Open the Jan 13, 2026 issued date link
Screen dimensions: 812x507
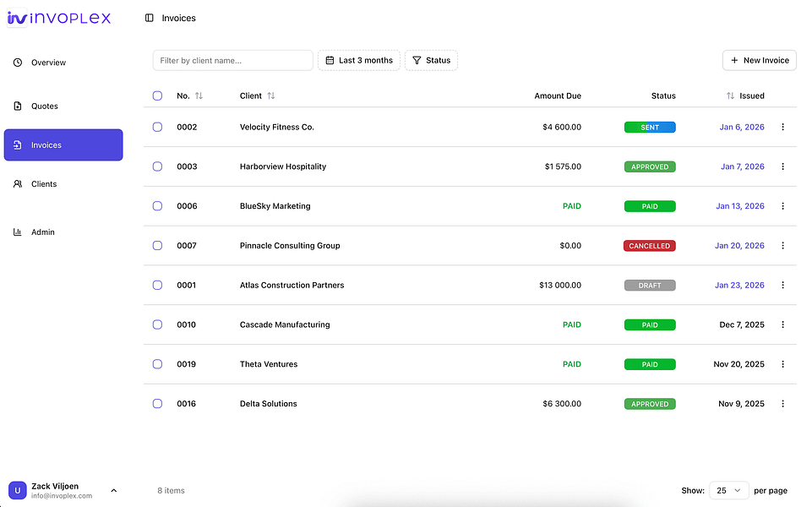[x=740, y=206]
